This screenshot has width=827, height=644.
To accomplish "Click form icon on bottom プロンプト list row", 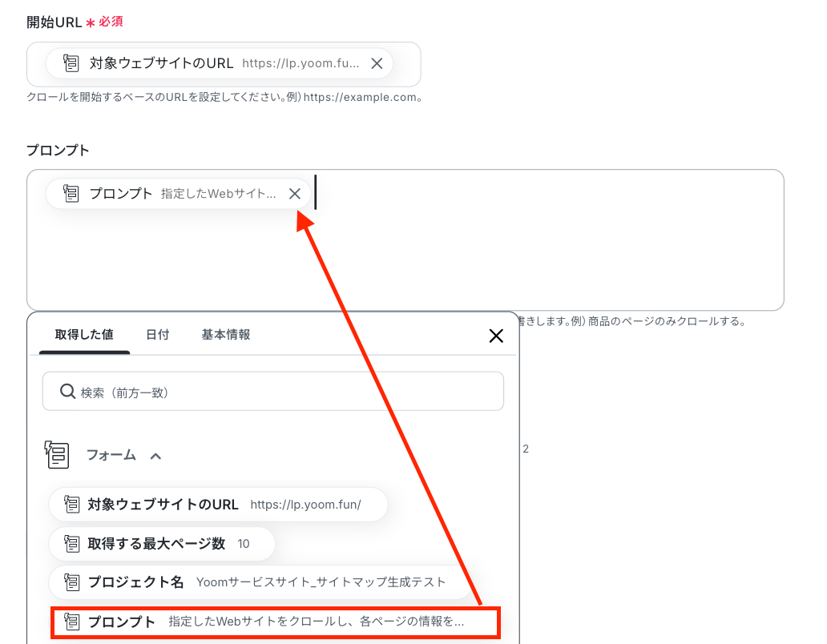I will pos(72,622).
